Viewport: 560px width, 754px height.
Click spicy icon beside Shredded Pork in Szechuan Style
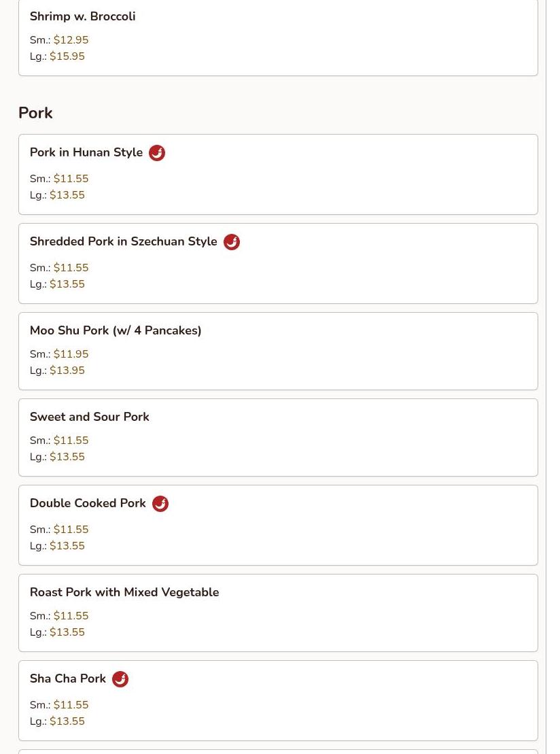click(232, 242)
